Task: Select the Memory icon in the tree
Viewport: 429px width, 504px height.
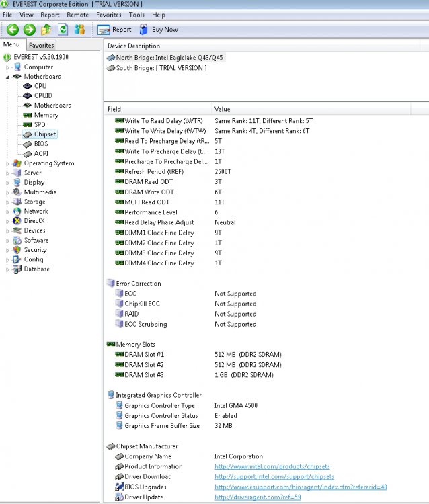Action: click(x=28, y=115)
